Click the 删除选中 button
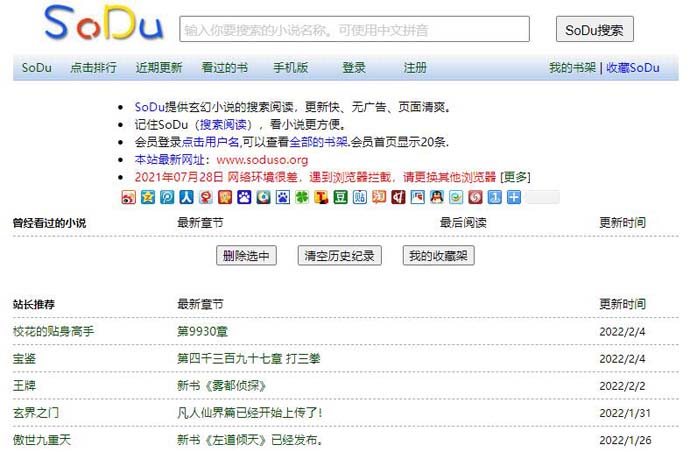The image size is (690, 452). (246, 255)
